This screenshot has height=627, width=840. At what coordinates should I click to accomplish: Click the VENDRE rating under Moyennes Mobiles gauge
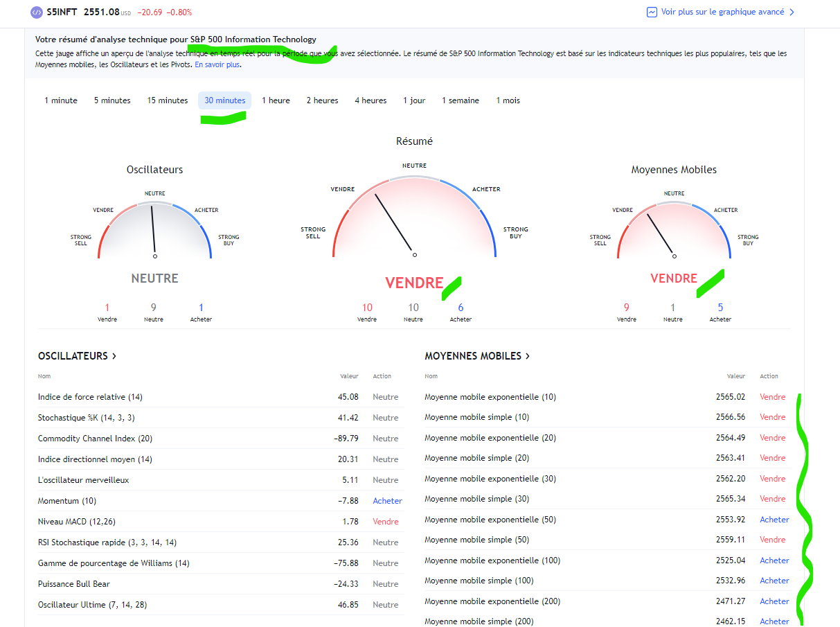(x=674, y=279)
